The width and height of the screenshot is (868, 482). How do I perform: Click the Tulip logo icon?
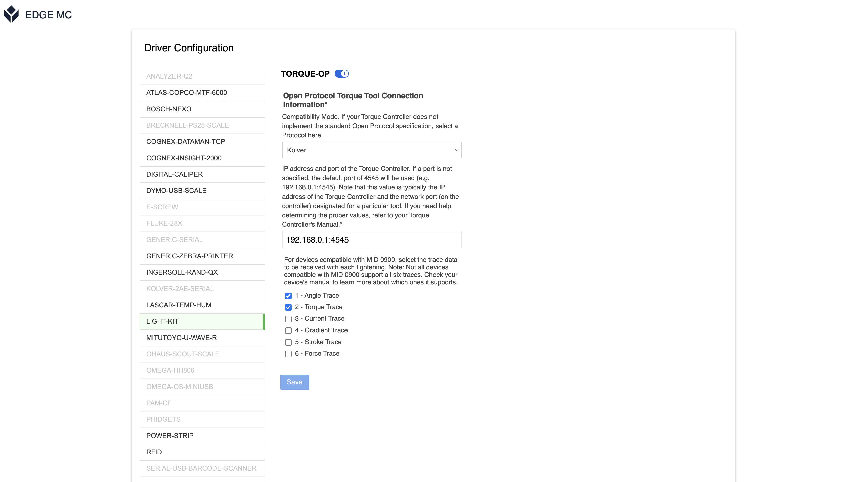point(11,14)
